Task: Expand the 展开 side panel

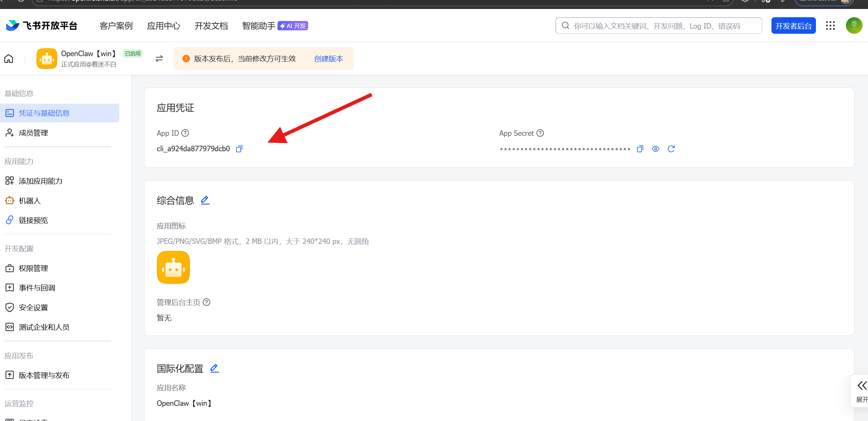Action: click(x=861, y=391)
